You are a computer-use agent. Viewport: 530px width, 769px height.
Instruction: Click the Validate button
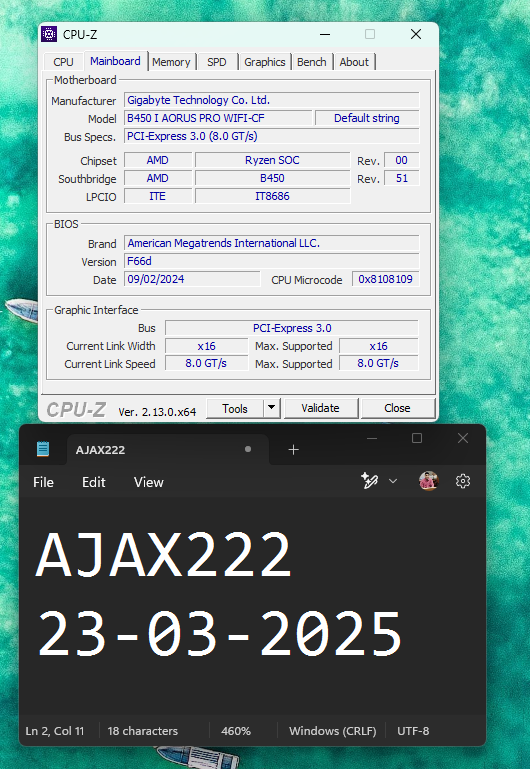coord(321,408)
